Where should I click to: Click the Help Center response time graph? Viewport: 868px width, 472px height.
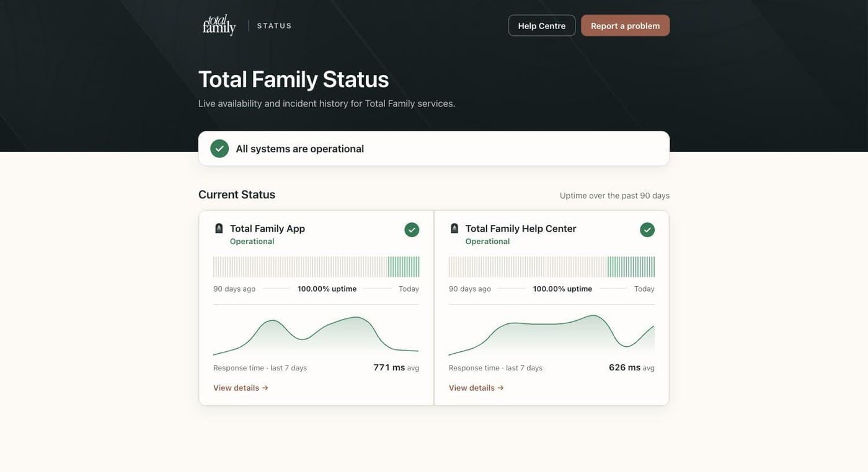tap(552, 336)
